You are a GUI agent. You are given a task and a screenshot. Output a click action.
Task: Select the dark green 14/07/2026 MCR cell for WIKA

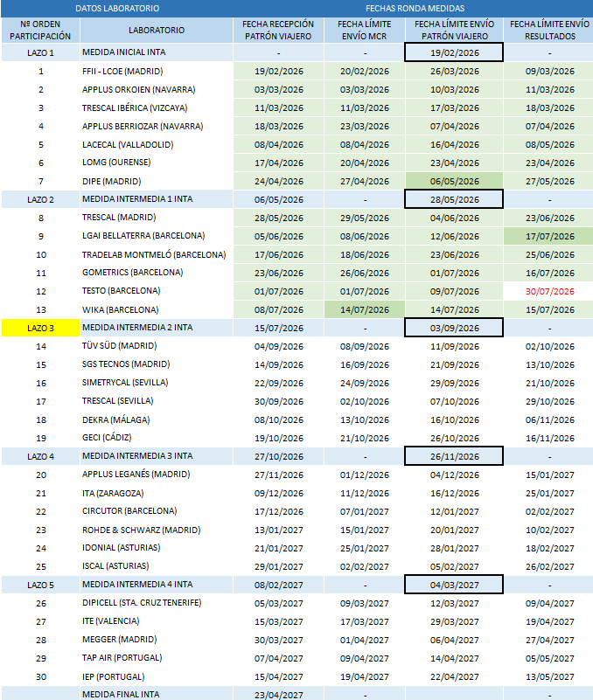click(x=364, y=310)
